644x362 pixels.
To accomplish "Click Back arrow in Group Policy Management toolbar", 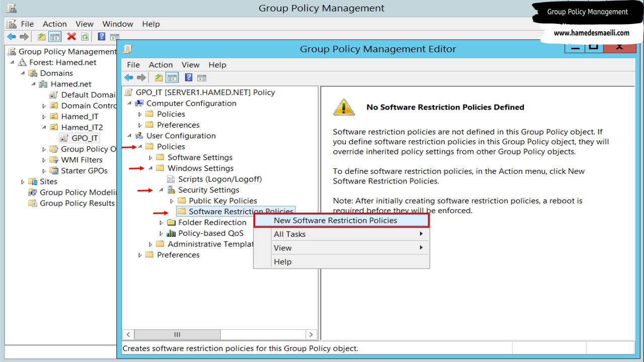I will 11,37.
